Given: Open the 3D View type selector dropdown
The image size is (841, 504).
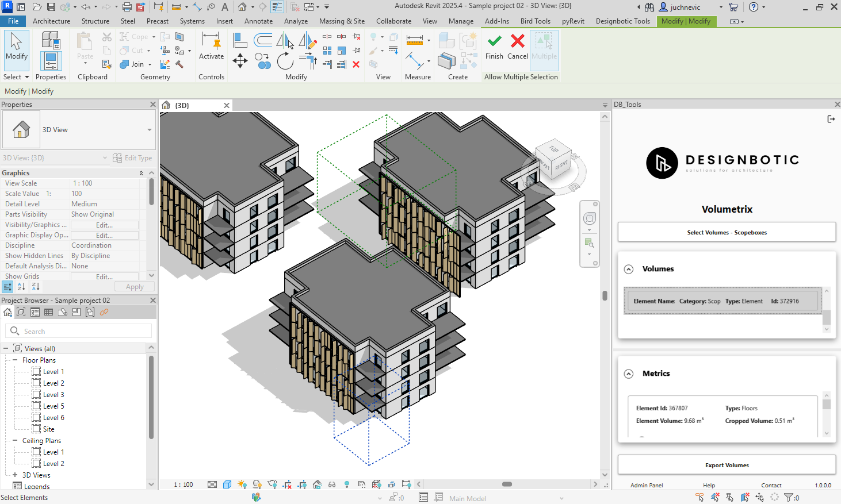Looking at the screenshot, I should click(x=150, y=130).
